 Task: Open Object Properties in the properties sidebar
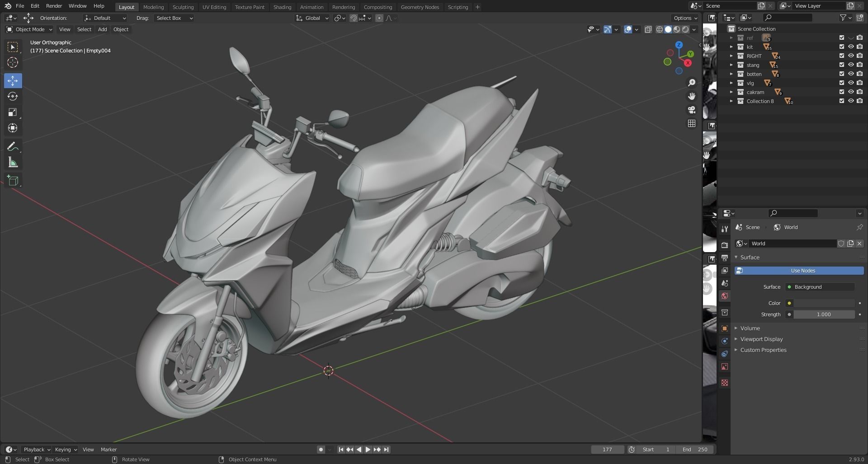[725, 328]
